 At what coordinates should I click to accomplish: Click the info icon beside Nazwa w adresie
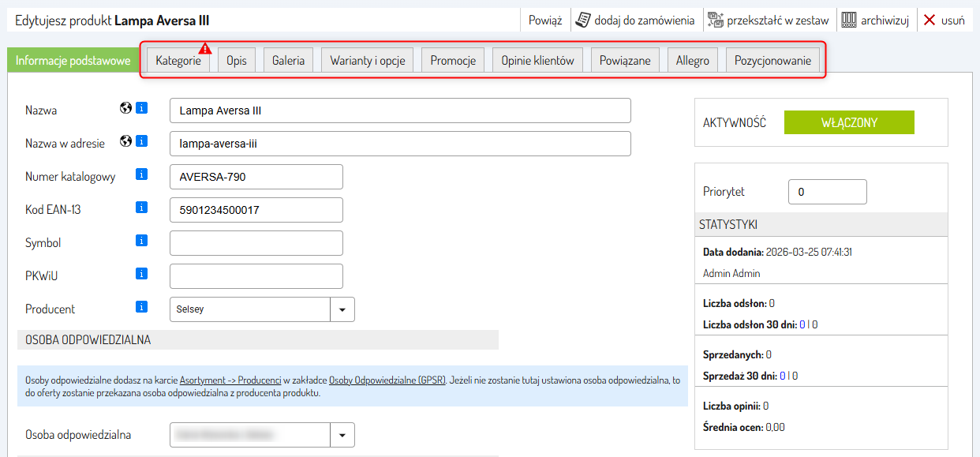point(142,142)
